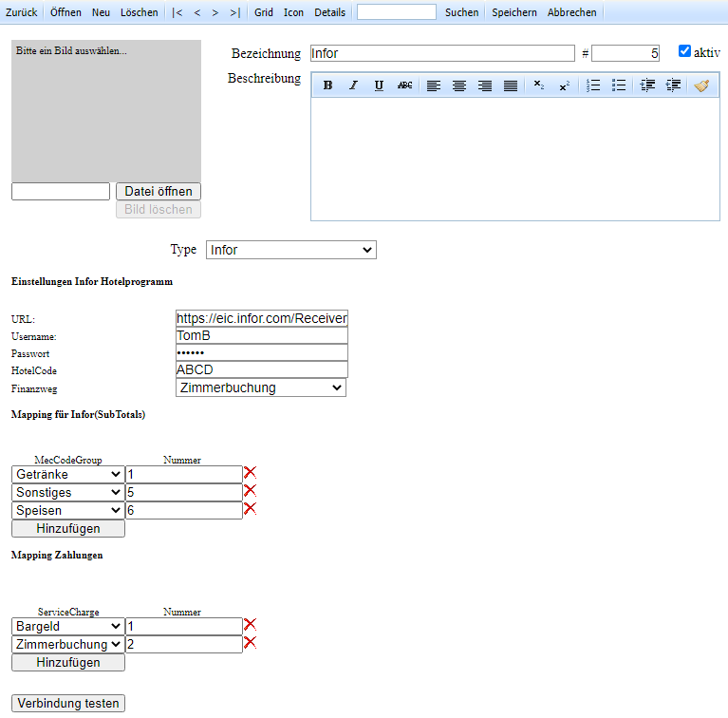Click Abbrechen to cancel
Image resolution: width=728 pixels, height=718 pixels.
pyautogui.click(x=572, y=12)
